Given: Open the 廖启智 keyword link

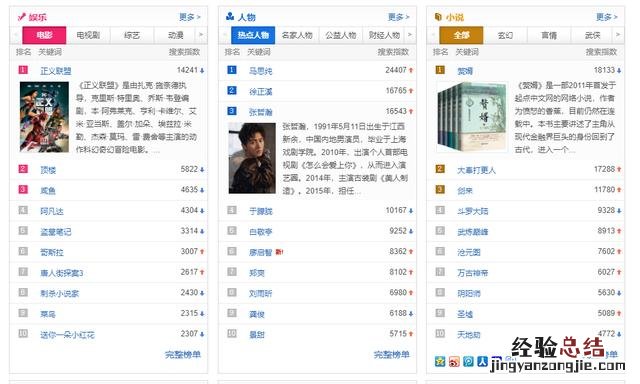Looking at the screenshot, I should click(x=260, y=252).
